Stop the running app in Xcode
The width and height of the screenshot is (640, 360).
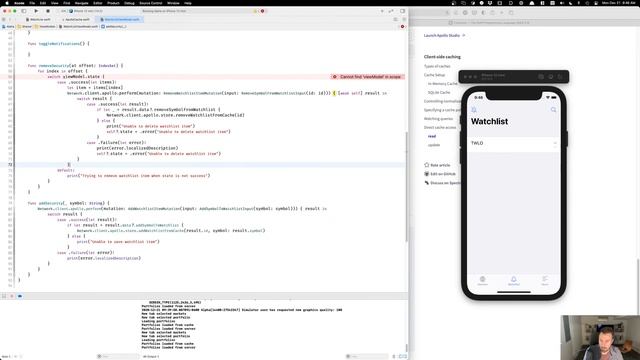pyautogui.click(x=47, y=11)
